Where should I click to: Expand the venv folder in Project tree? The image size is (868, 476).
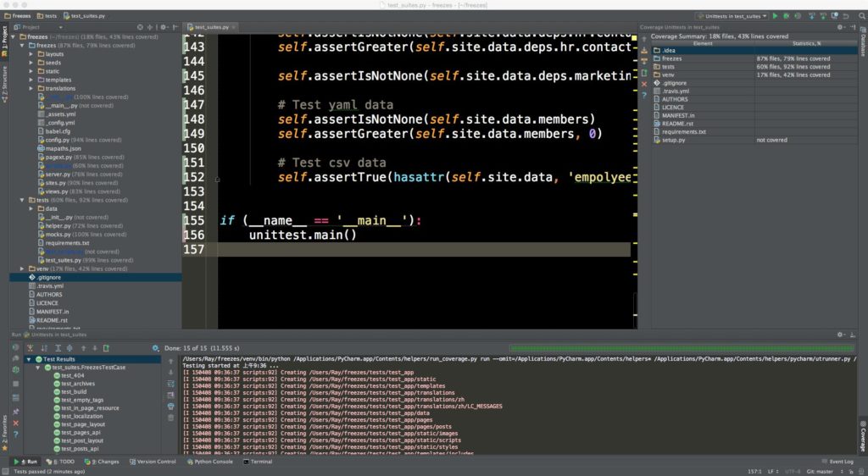click(22, 268)
